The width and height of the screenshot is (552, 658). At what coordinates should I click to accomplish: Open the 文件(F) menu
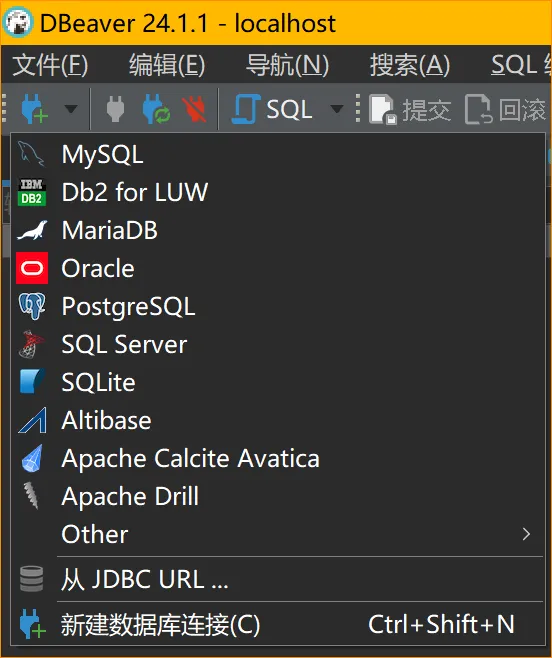click(x=50, y=65)
